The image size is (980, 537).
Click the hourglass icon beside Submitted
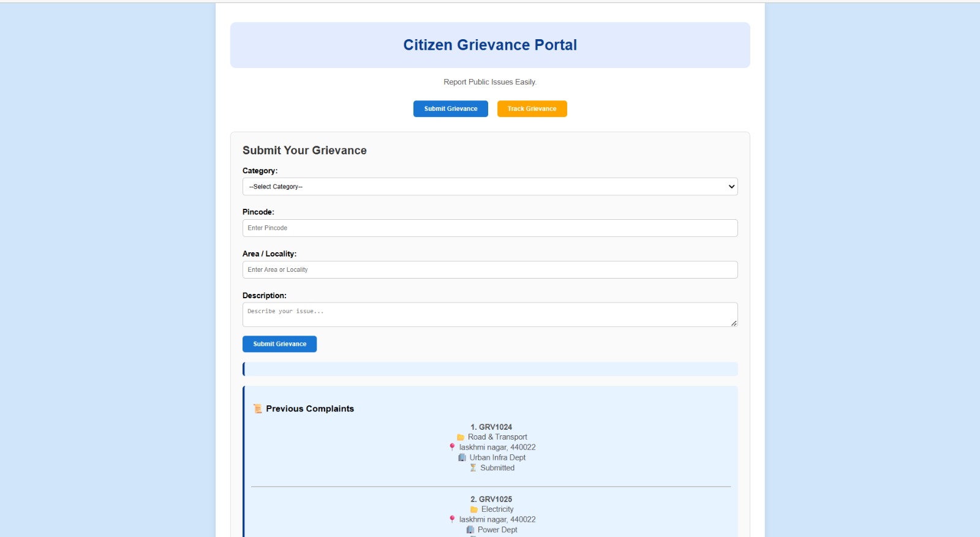[473, 468]
